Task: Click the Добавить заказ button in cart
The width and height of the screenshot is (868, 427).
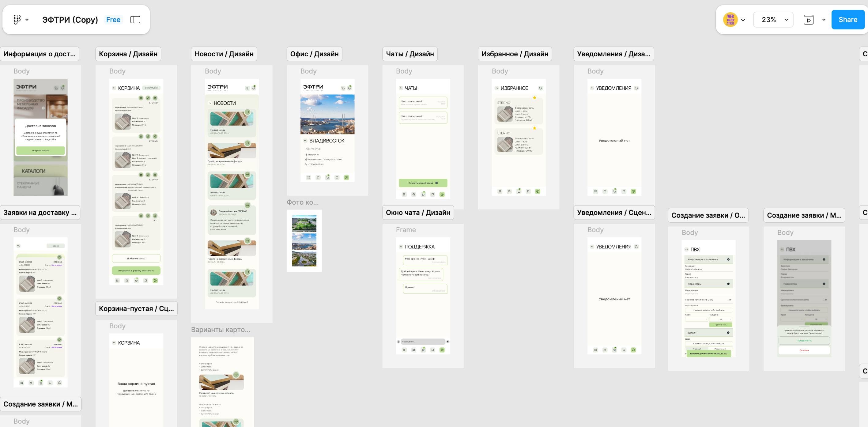Action: click(136, 259)
